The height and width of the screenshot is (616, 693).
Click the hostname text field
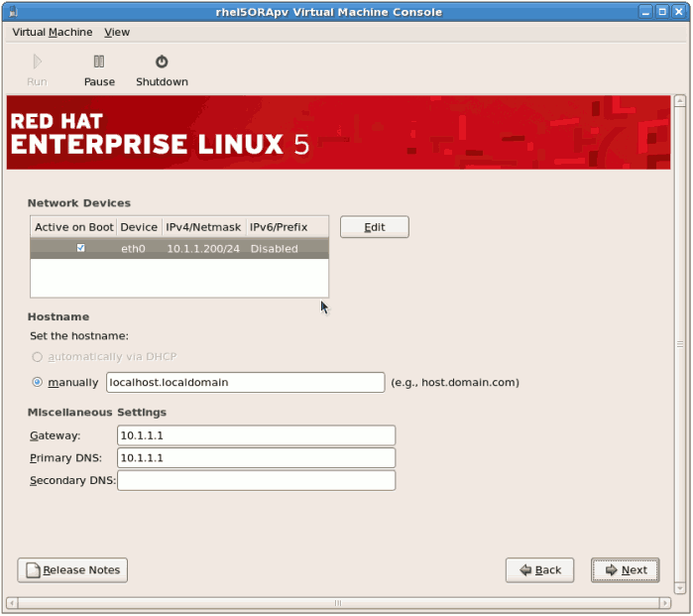click(245, 382)
